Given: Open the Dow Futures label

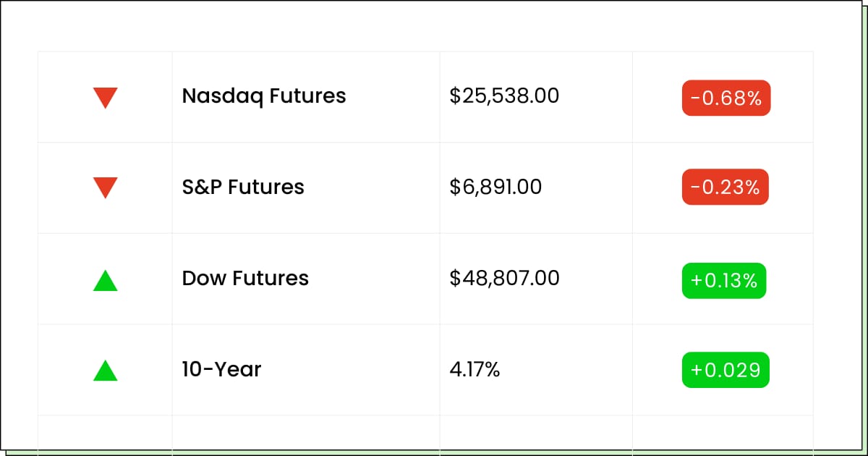Looking at the screenshot, I should pos(245,278).
